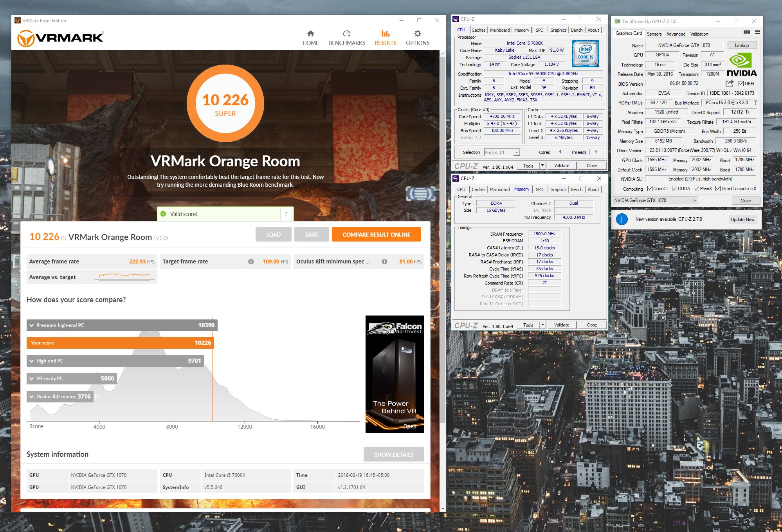This screenshot has height=532, width=782.
Task: Open SPD tab in Memory CPU-Z window
Action: pos(539,189)
